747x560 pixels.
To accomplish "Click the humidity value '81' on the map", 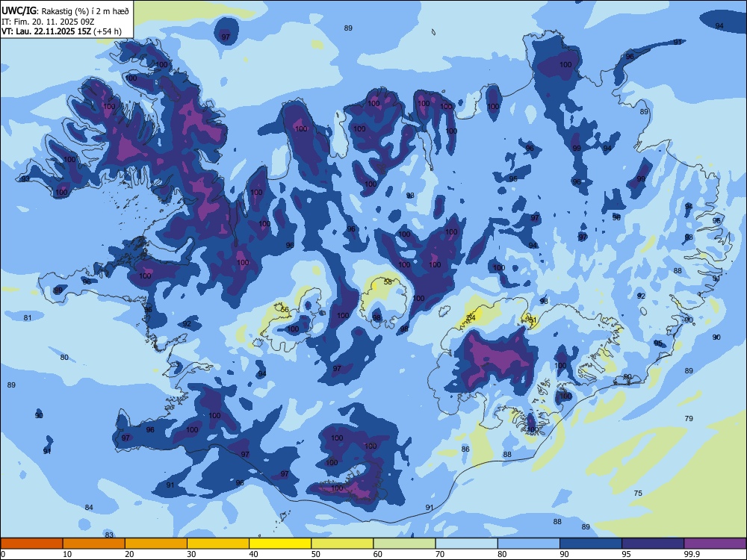I will [28, 317].
